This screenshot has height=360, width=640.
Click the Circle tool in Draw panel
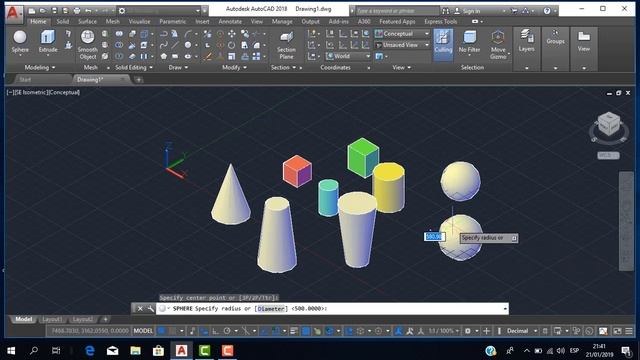[188, 45]
